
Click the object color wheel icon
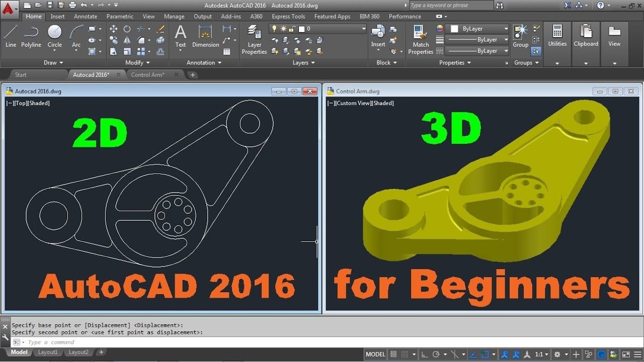(440, 29)
